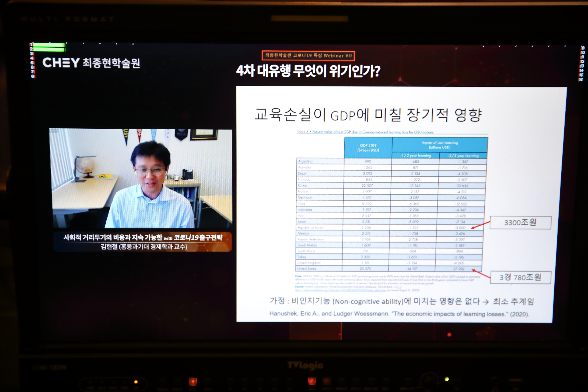Open the Table 3 blue caption link
This screenshot has height=392, width=588.
click(x=365, y=132)
